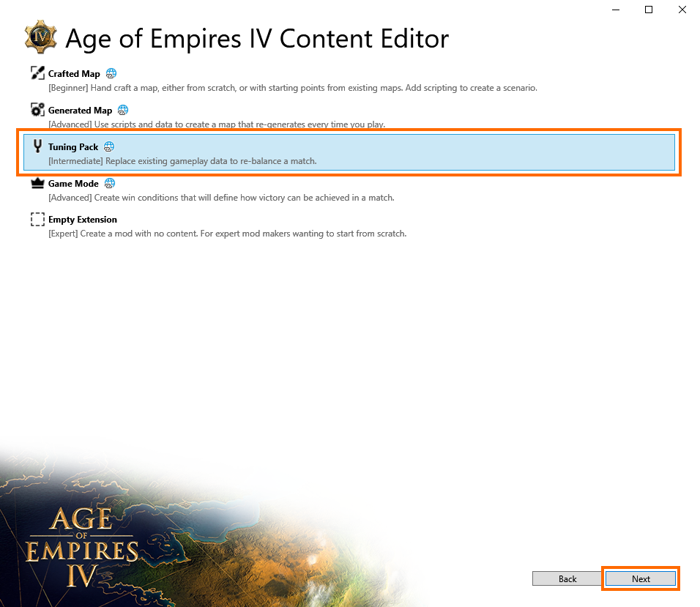Click the '[Advanced] Create win conditions' description
The image size is (700, 607).
(221, 198)
